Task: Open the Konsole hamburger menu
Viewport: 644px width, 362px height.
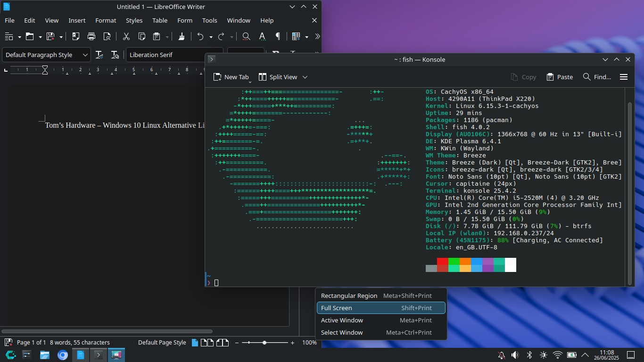Action: tap(624, 77)
